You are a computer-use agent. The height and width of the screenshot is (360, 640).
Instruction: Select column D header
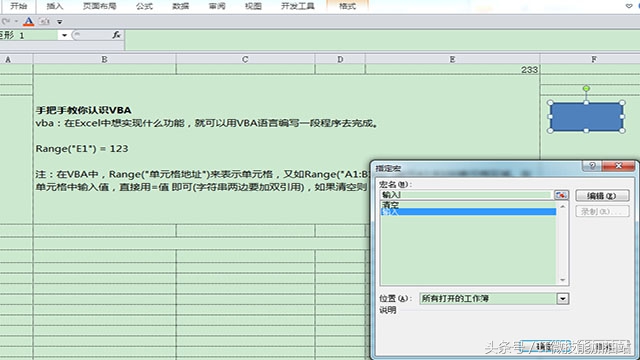pos(340,59)
